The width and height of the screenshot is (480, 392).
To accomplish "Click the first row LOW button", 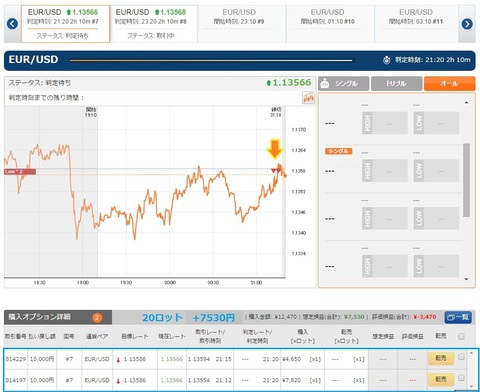I will click(x=436, y=123).
